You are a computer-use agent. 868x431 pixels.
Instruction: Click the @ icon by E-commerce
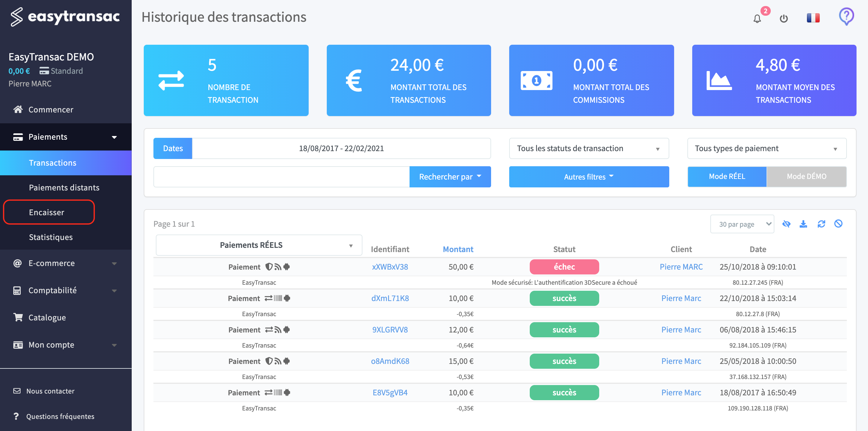[x=18, y=263]
